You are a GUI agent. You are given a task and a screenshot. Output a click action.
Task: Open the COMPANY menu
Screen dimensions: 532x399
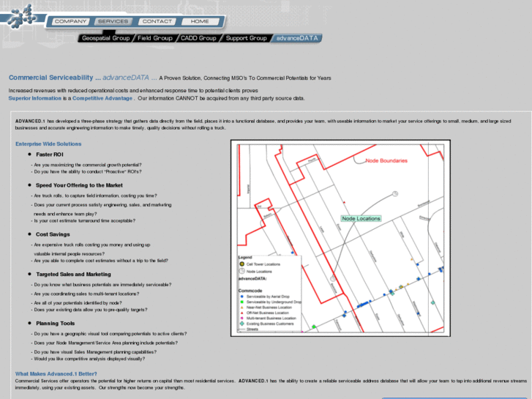tap(70, 21)
